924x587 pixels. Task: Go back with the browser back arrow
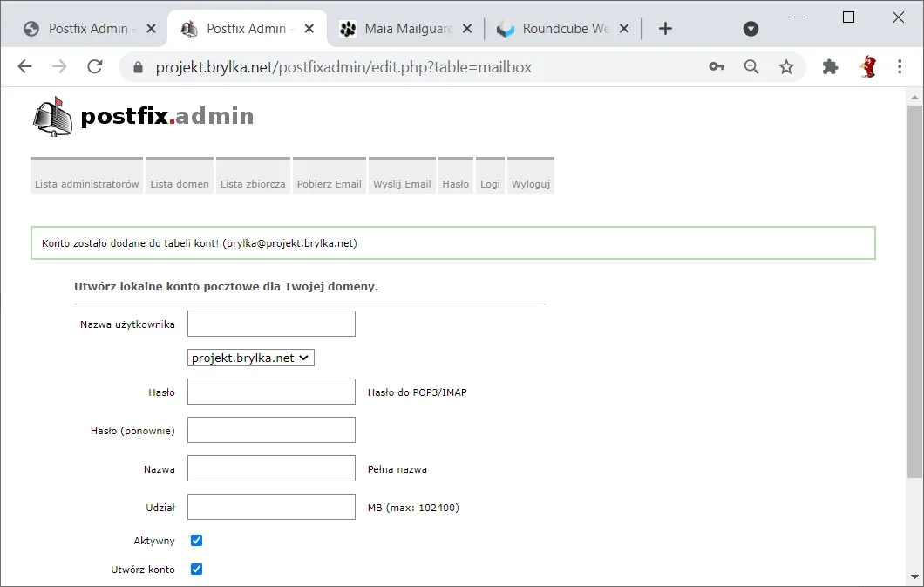24,66
